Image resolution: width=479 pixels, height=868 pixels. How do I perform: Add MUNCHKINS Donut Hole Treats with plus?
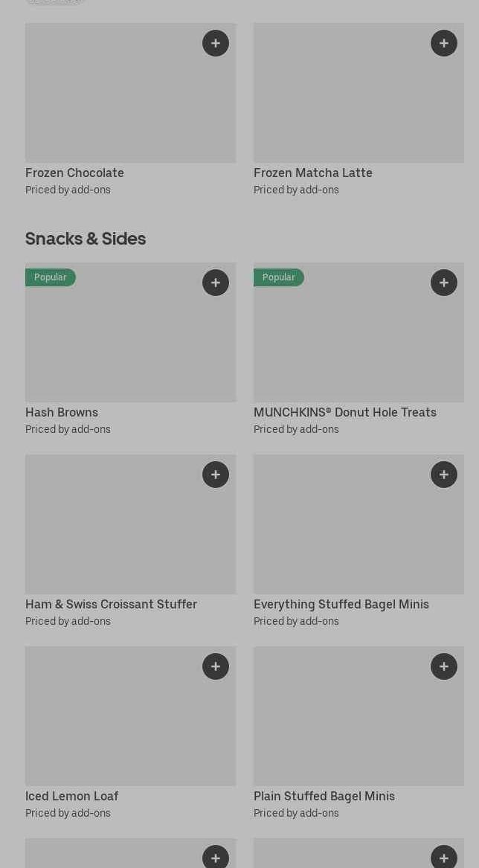point(444,283)
